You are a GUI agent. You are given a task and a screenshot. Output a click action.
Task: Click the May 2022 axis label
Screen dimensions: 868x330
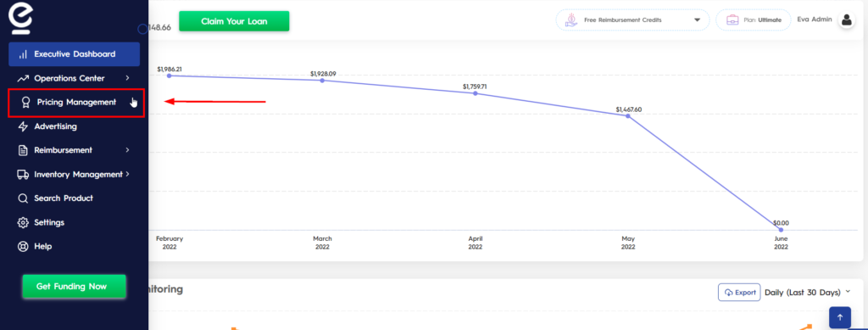coord(628,243)
